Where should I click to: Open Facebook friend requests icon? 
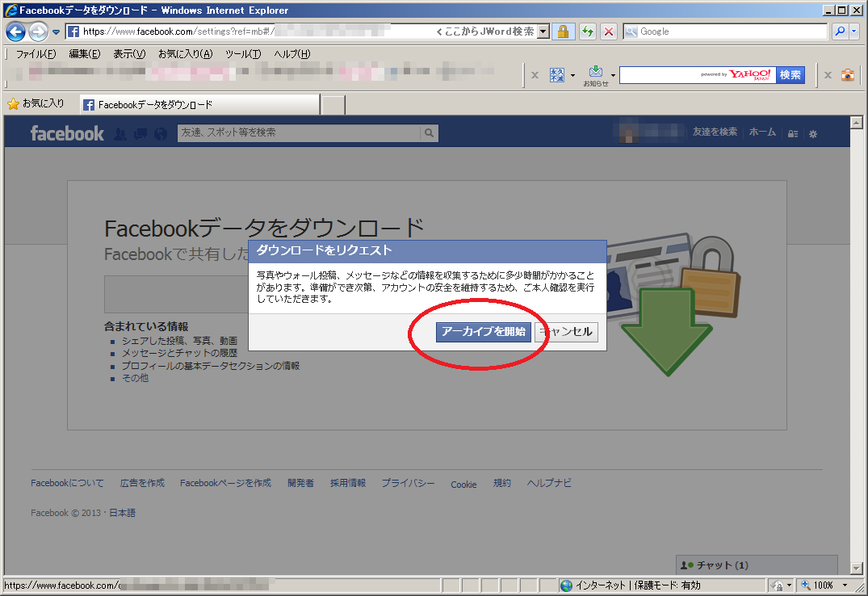[120, 133]
